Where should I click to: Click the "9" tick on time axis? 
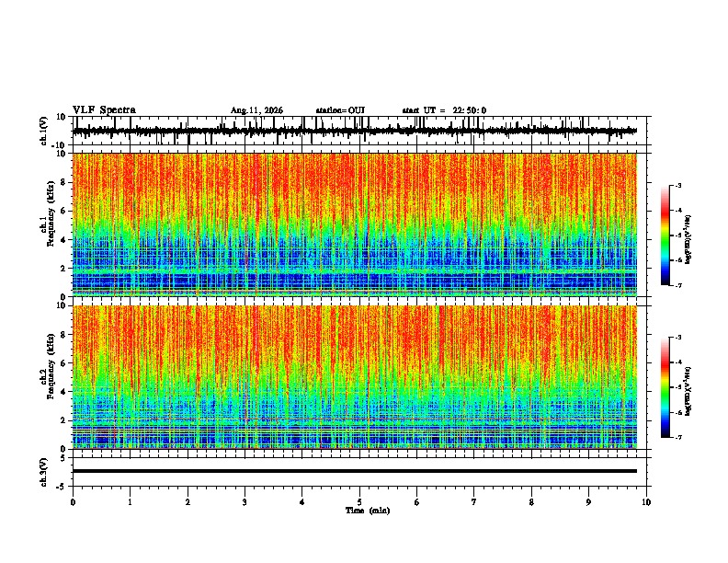pyautogui.click(x=588, y=502)
